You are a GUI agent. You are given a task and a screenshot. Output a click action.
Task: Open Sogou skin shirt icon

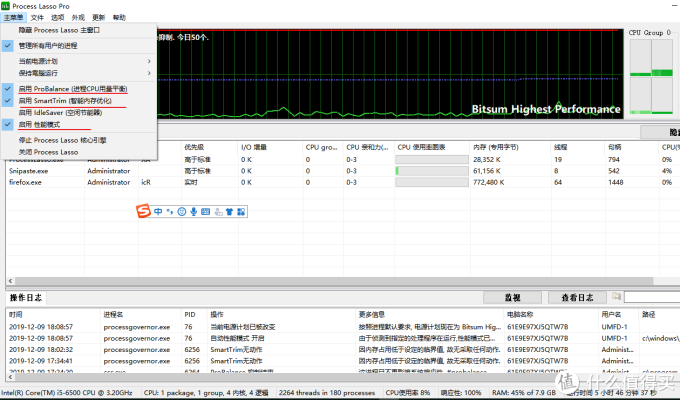pos(229,211)
